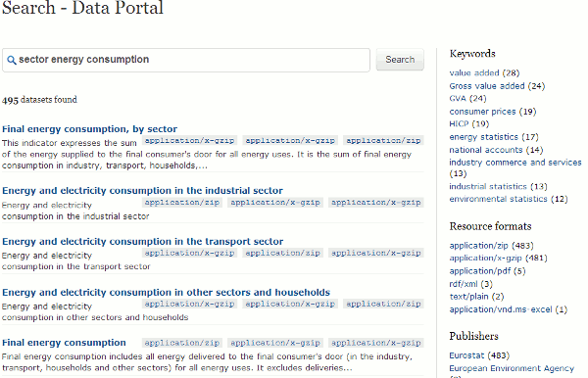
Task: Open the Final energy consumption dataset
Action: [x=64, y=343]
